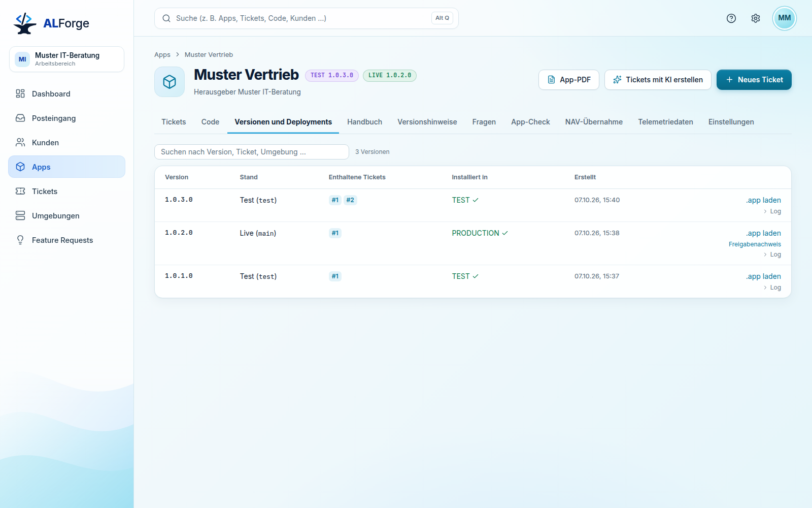
Task: Open the NAV-Übernahme tab
Action: click(594, 122)
